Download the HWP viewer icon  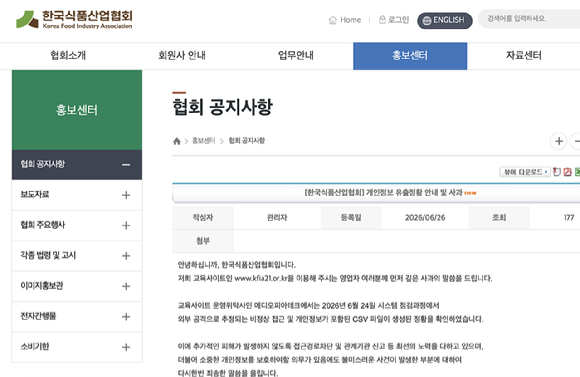(x=557, y=172)
